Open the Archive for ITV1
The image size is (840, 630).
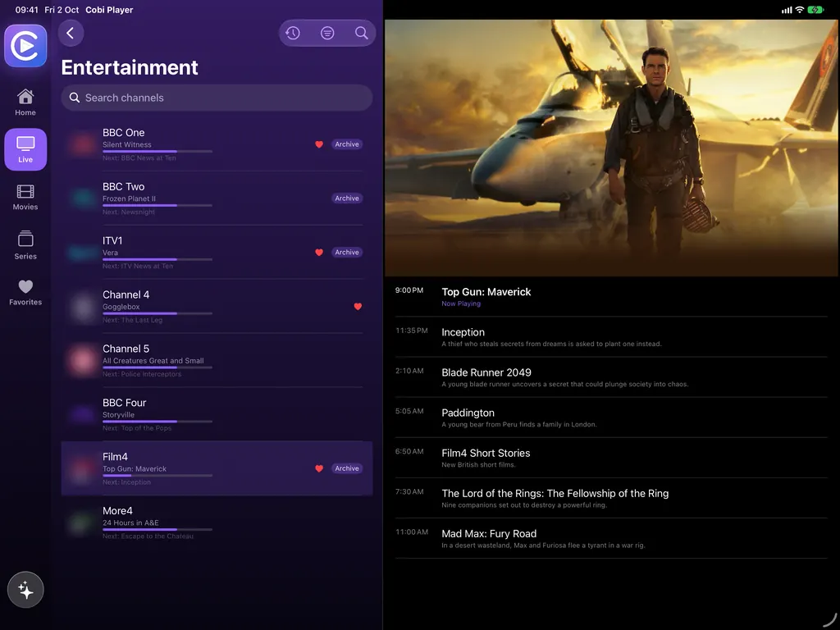coord(347,253)
